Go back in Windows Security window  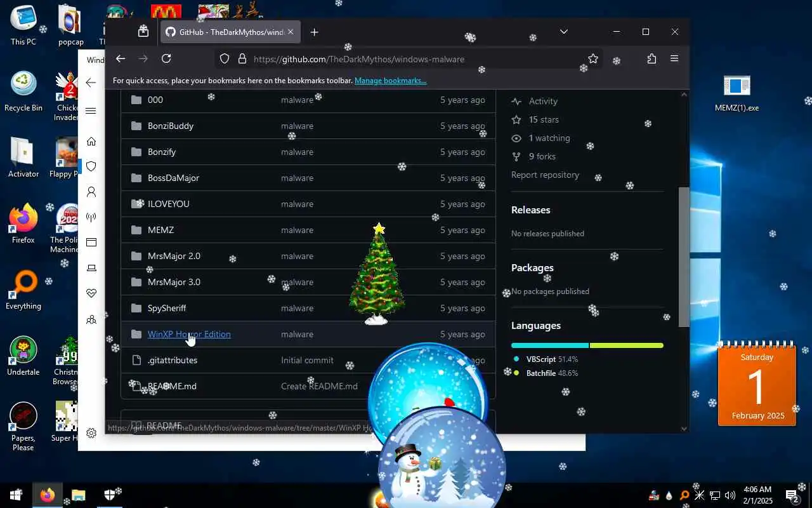pyautogui.click(x=91, y=83)
